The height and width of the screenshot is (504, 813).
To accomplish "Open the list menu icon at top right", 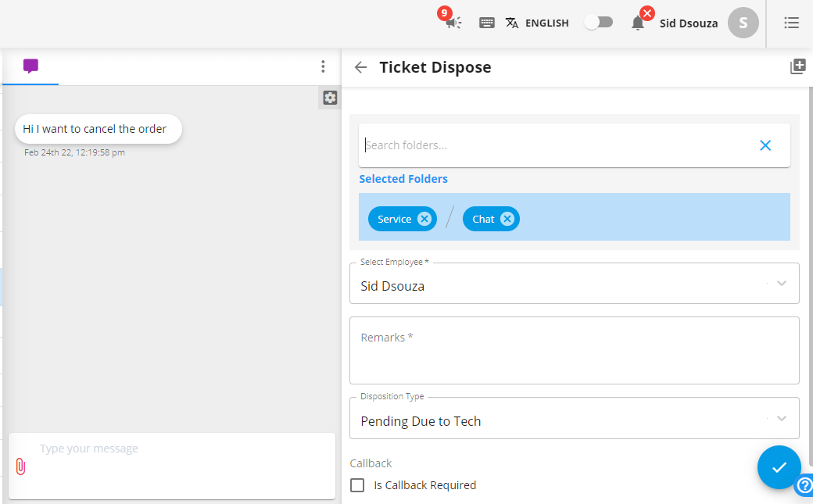I will 791,23.
